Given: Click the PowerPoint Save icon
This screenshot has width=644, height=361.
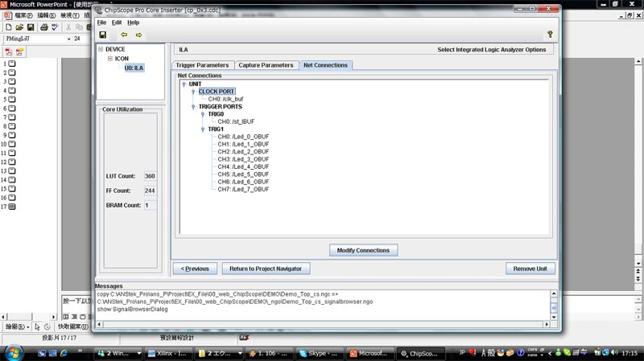Looking at the screenshot, I should (31, 27).
